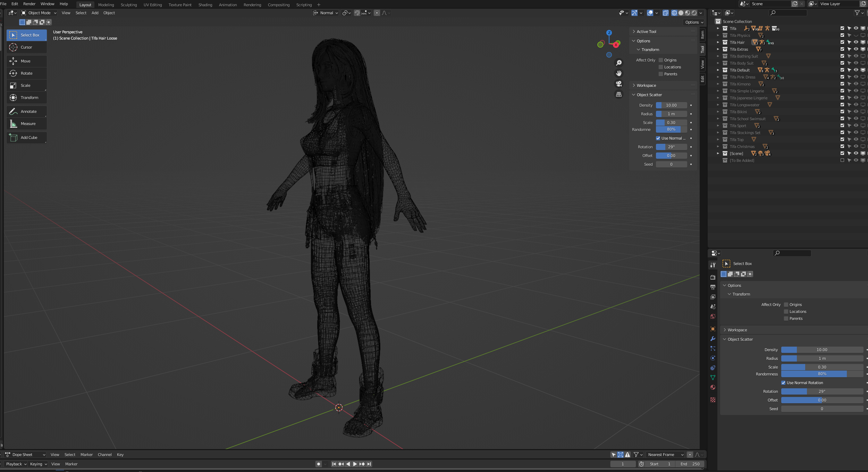Open the Dope Sheet editor mode dropdown
Viewport: 868px width, 472px height.
point(25,455)
